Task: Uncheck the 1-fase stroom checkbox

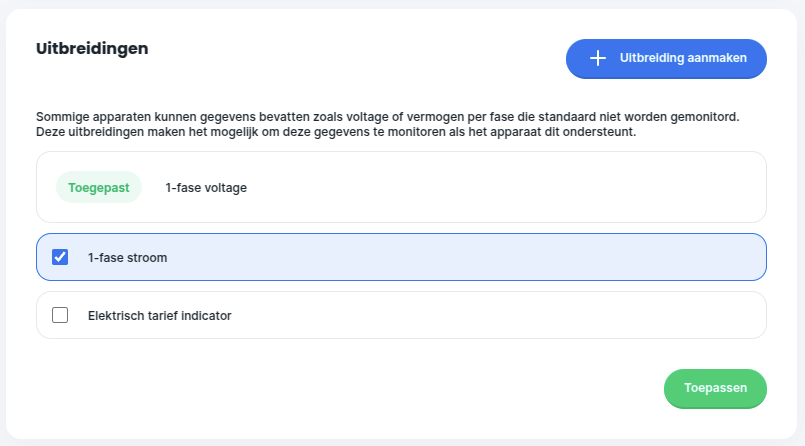Action: click(60, 257)
